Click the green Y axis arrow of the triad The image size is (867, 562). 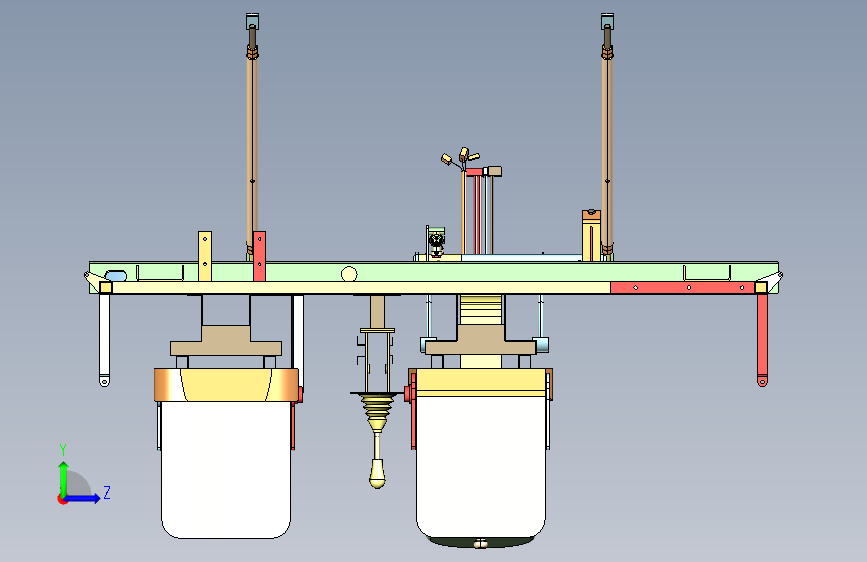(64, 478)
